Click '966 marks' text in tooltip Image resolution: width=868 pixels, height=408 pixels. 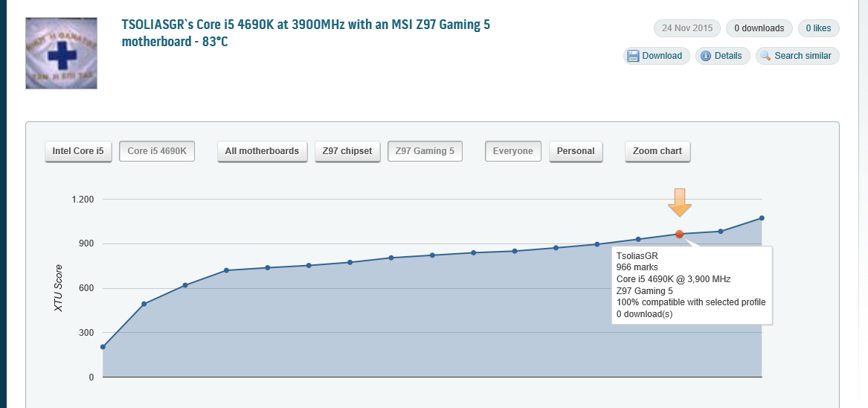point(637,268)
